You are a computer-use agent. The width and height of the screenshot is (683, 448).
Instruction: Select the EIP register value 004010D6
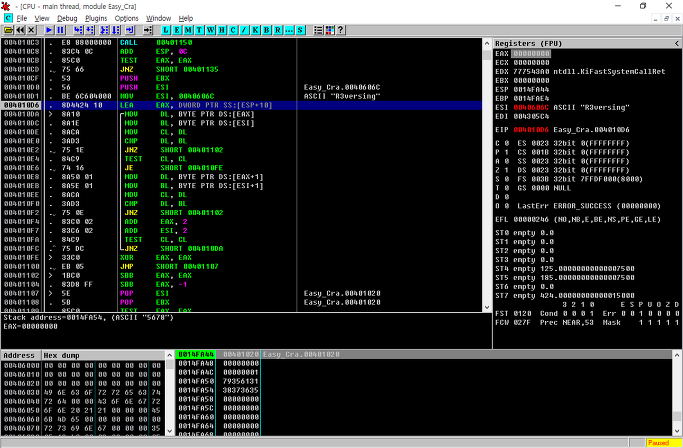531,130
